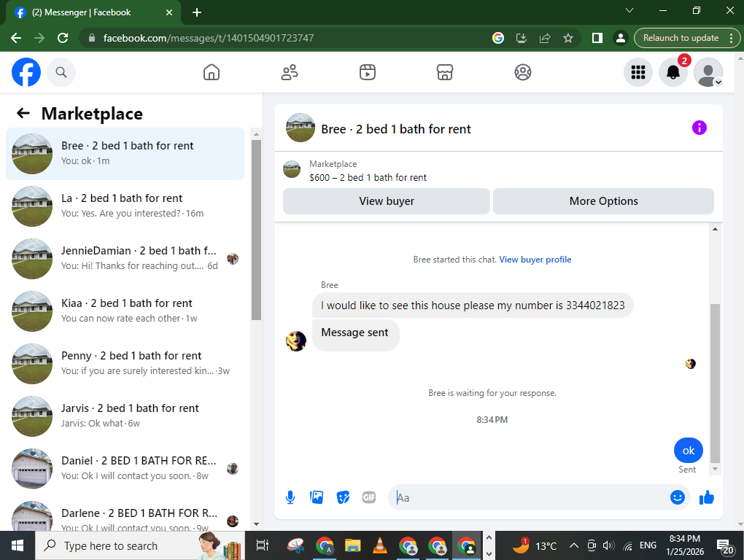This screenshot has height=560, width=744.
Task: Open the Bree conversation in the list
Action: [125, 154]
